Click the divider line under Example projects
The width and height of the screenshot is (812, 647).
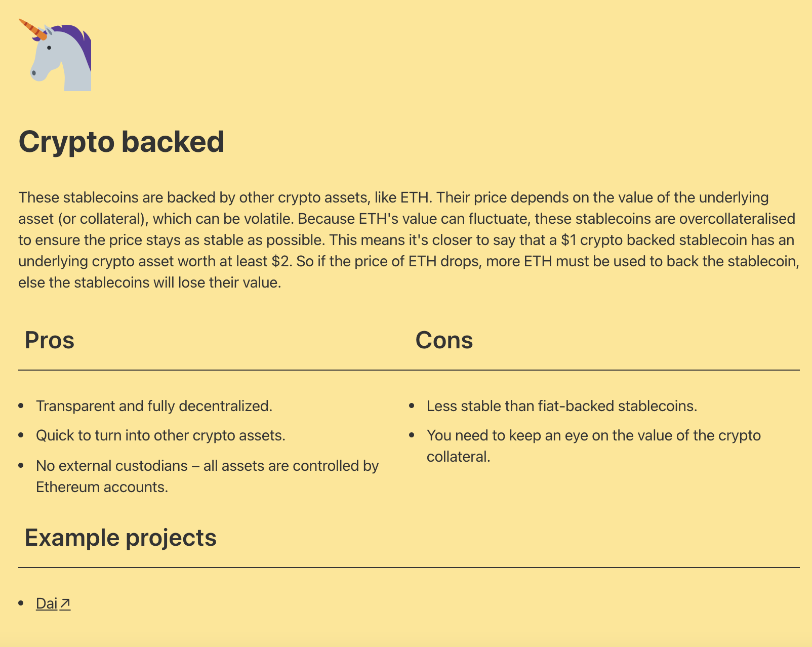pos(409,568)
